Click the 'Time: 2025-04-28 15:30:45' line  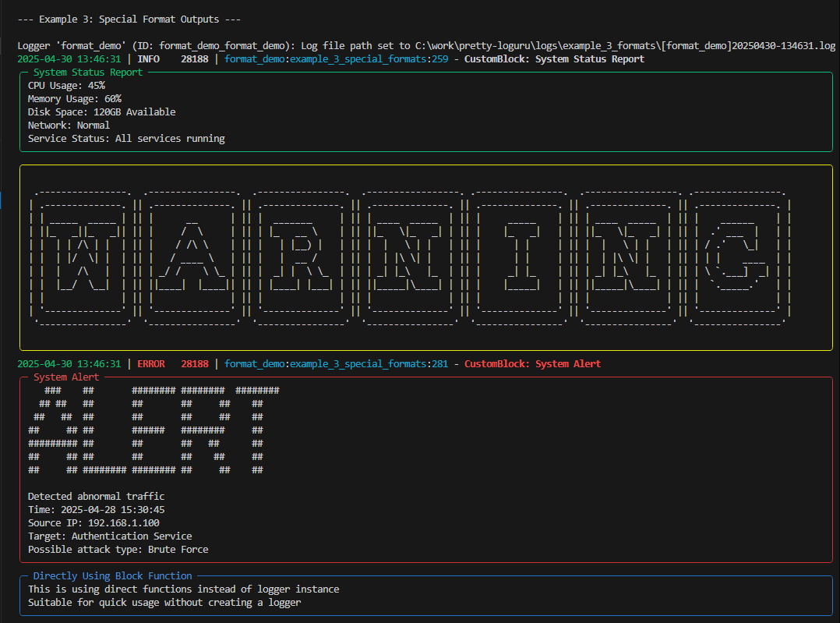click(x=97, y=510)
